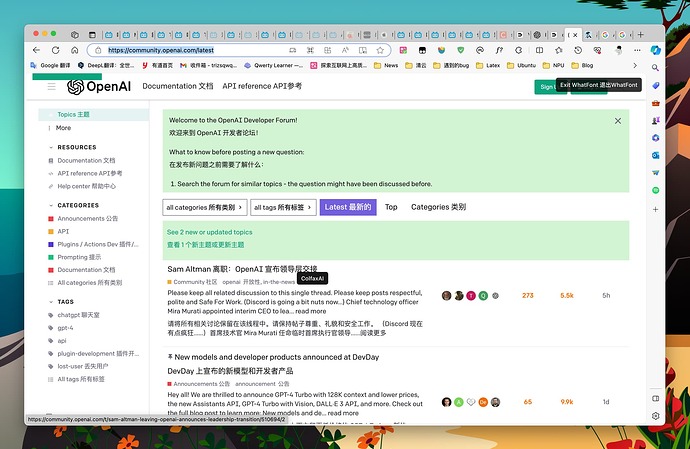Collapse the RESOURCES sidebar section
Screen dimensions: 690x449
pyautogui.click(x=73, y=147)
